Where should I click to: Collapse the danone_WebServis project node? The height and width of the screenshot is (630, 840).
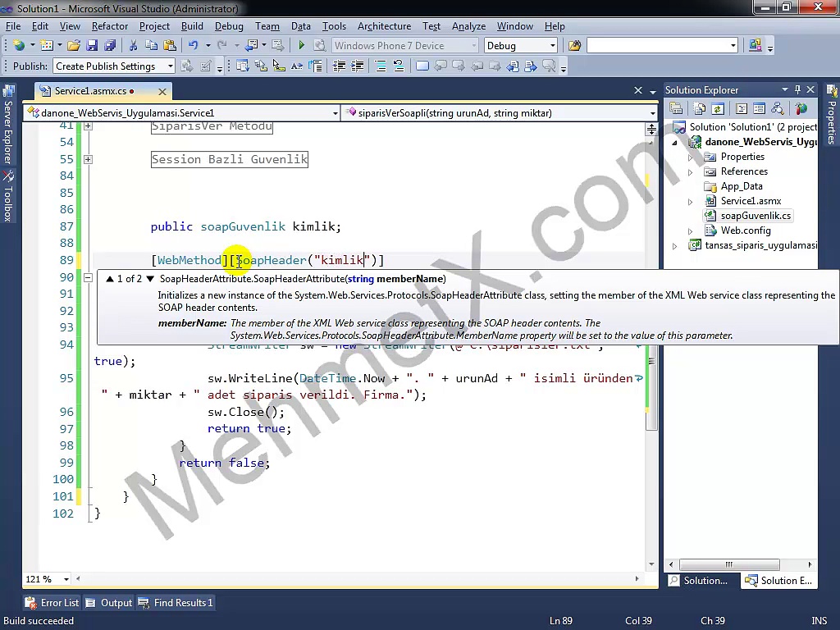pyautogui.click(x=675, y=143)
